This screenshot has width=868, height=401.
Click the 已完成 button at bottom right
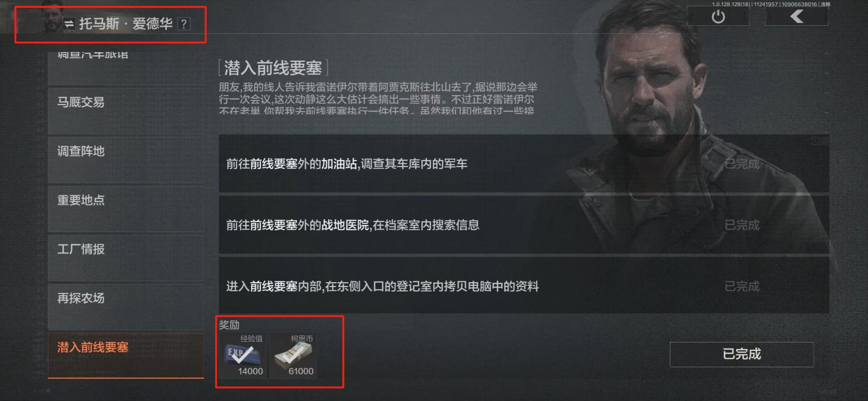741,355
